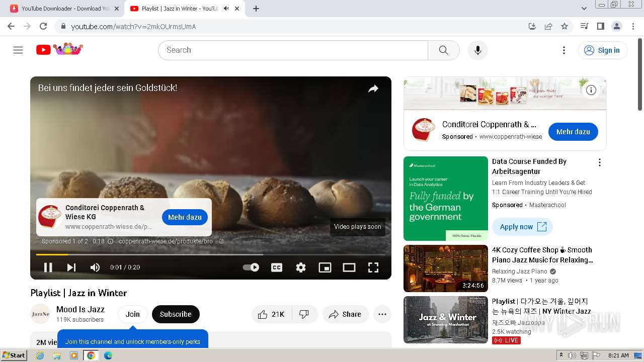This screenshot has width=644, height=362.
Task: Mute the video player volume
Action: click(95, 267)
